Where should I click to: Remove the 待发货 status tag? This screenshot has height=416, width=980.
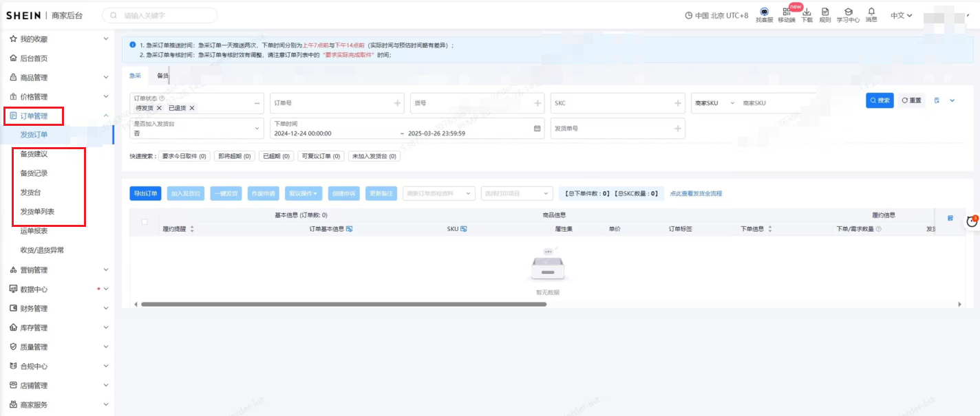[159, 108]
